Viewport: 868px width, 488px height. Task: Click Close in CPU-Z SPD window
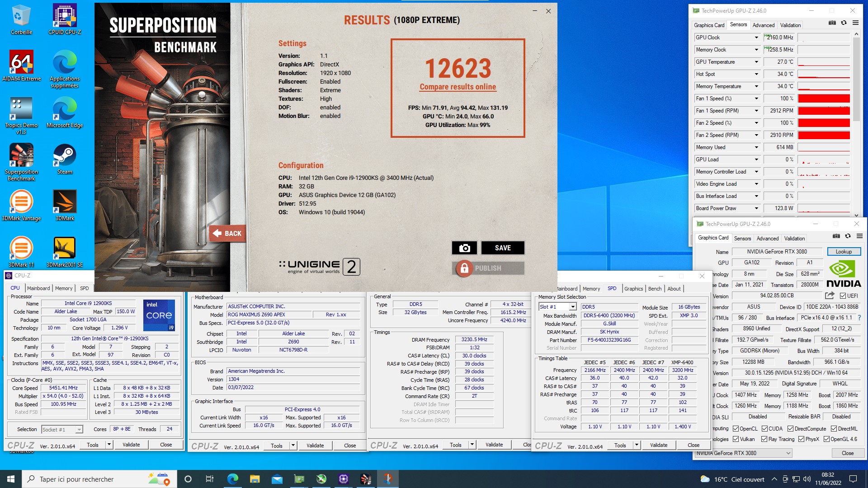(693, 446)
